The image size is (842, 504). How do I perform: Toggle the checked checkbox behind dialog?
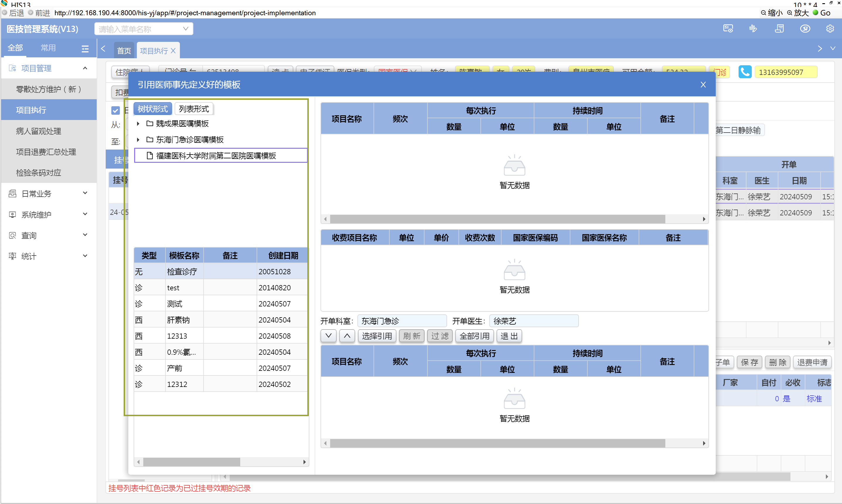(x=115, y=110)
